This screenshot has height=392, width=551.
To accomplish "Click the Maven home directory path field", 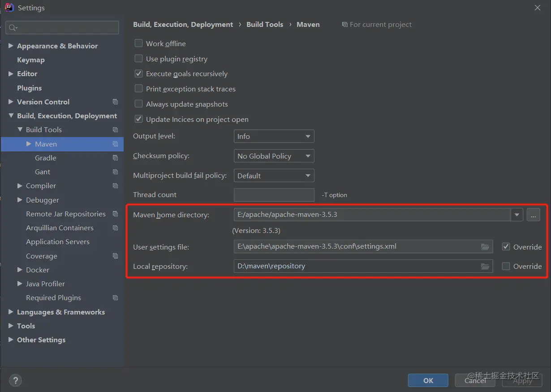I will [x=372, y=215].
